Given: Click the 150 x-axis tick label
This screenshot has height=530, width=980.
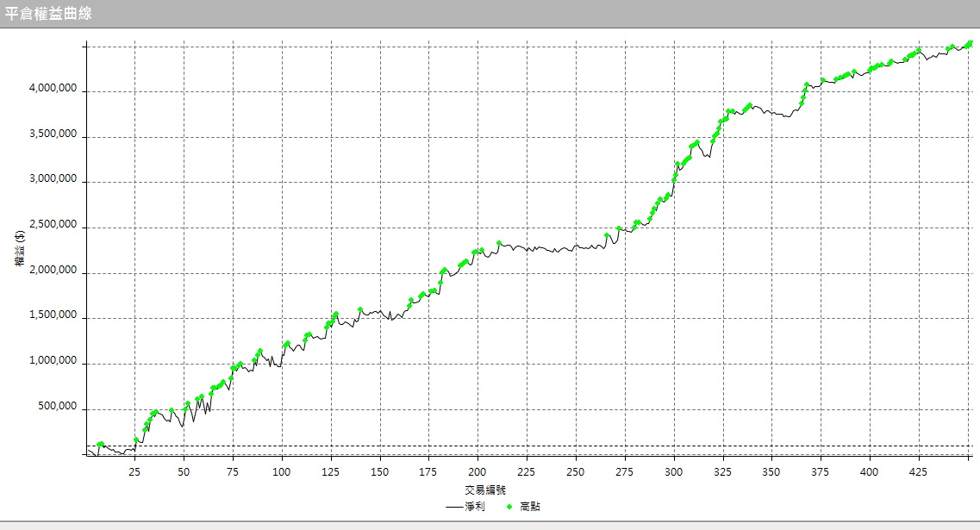Looking at the screenshot, I should (x=379, y=472).
